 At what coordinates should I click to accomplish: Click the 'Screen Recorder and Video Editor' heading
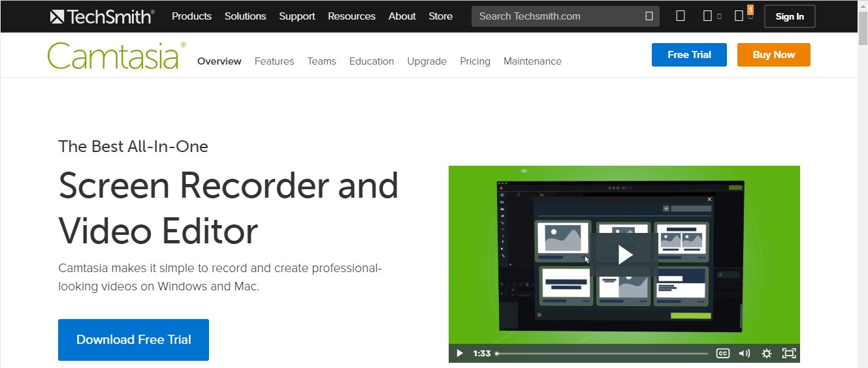pyautogui.click(x=228, y=208)
